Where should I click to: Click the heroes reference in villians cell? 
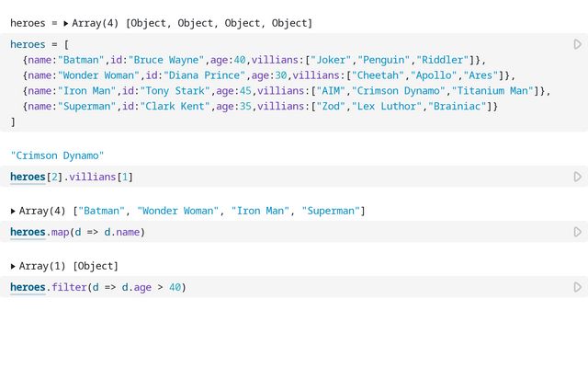pos(28,177)
